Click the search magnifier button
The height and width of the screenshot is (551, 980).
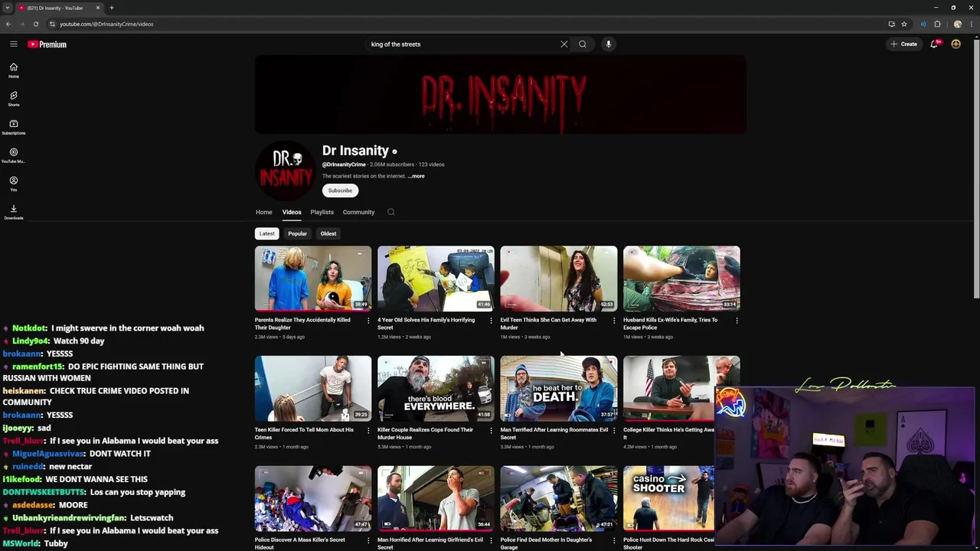[583, 44]
